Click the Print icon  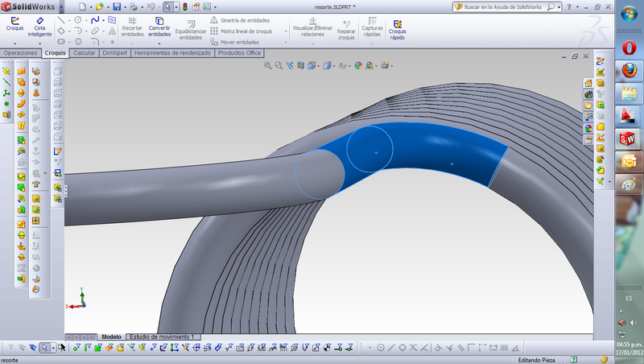[x=134, y=6]
